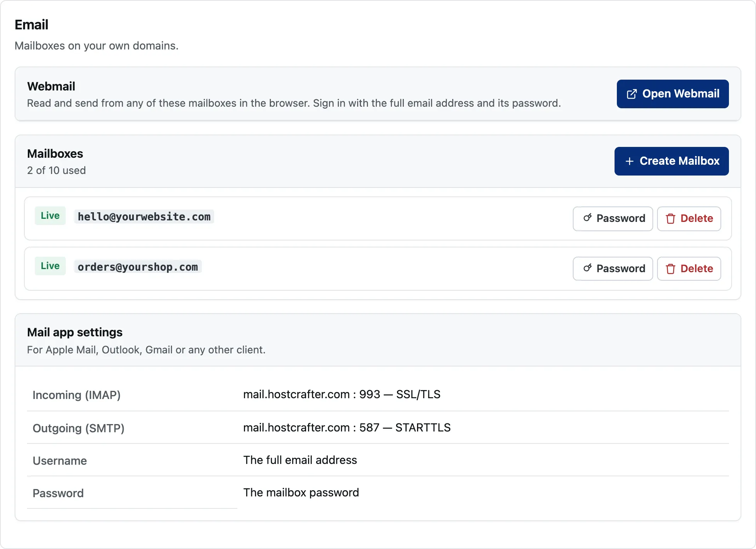Viewport: 756px width, 549px height.
Task: Click Live badge beside hello@yourwebsite.com
Action: 50,216
